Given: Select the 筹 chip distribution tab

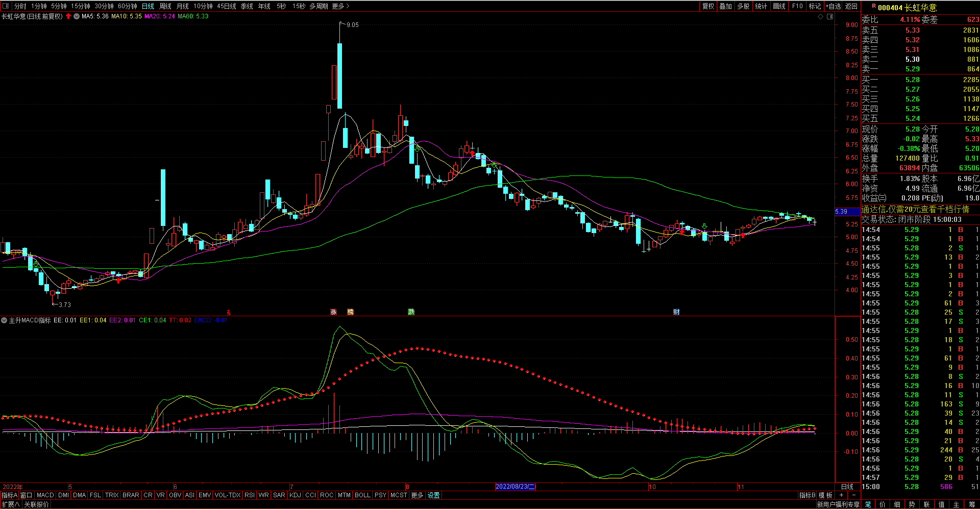Looking at the screenshot, I should pyautogui.click(x=972, y=504).
